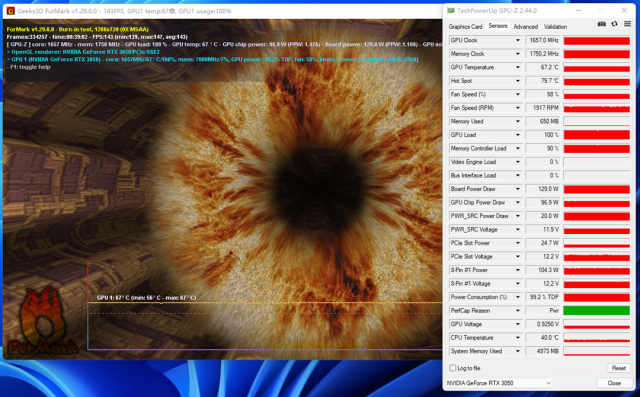Image resolution: width=640 pixels, height=397 pixels.
Task: Click the FurMark title bar app icon
Action: pyautogui.click(x=11, y=11)
